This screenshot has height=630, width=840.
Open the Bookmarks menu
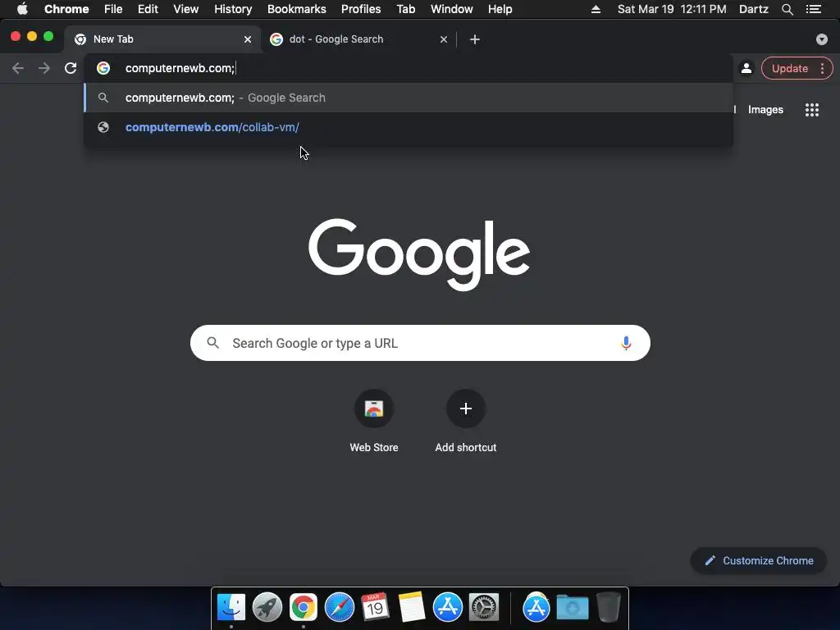point(297,9)
